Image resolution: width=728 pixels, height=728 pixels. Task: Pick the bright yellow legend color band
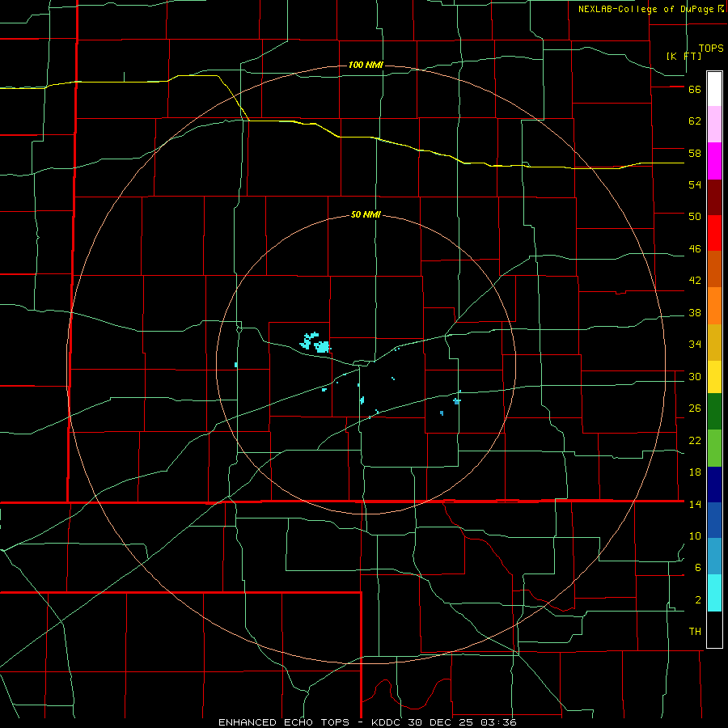714,377
